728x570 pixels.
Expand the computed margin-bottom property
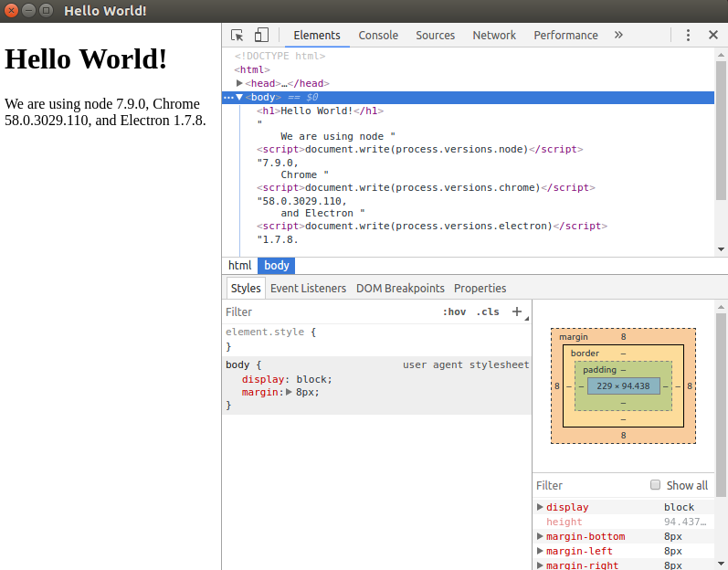(540, 536)
